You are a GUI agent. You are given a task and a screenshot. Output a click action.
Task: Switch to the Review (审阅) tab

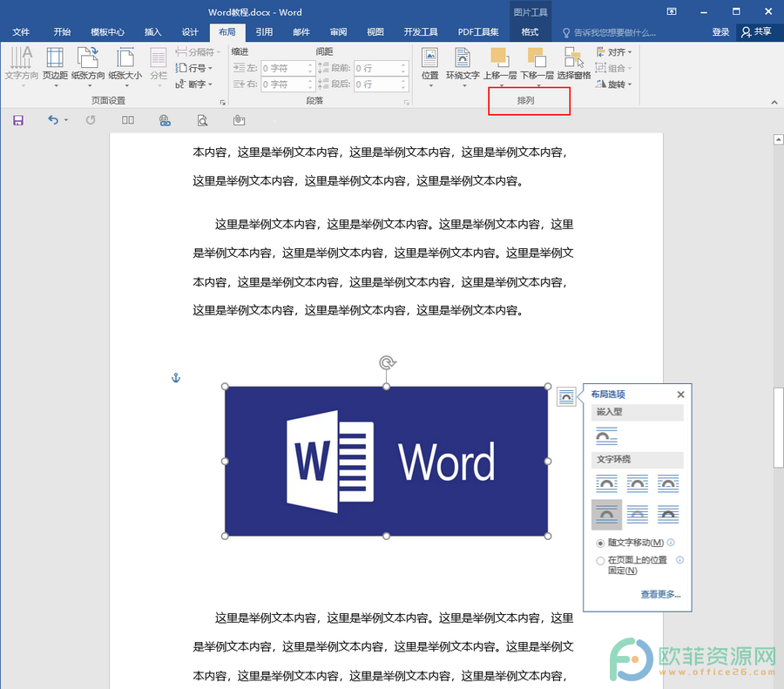point(338,32)
